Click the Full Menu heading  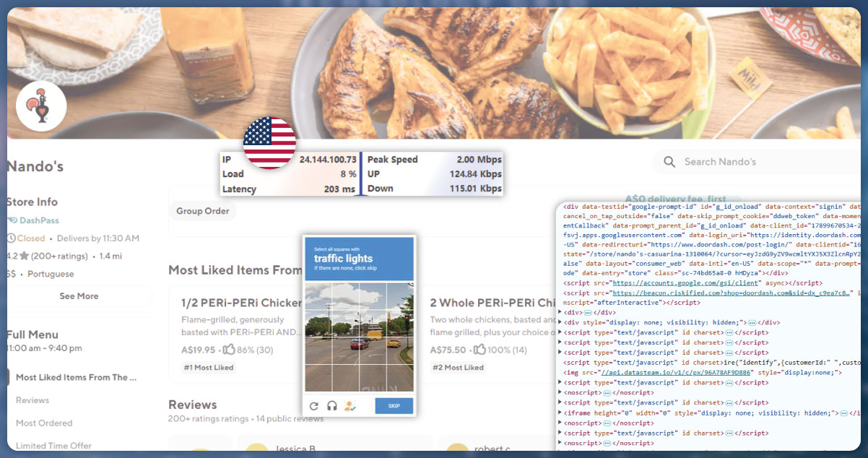[32, 334]
